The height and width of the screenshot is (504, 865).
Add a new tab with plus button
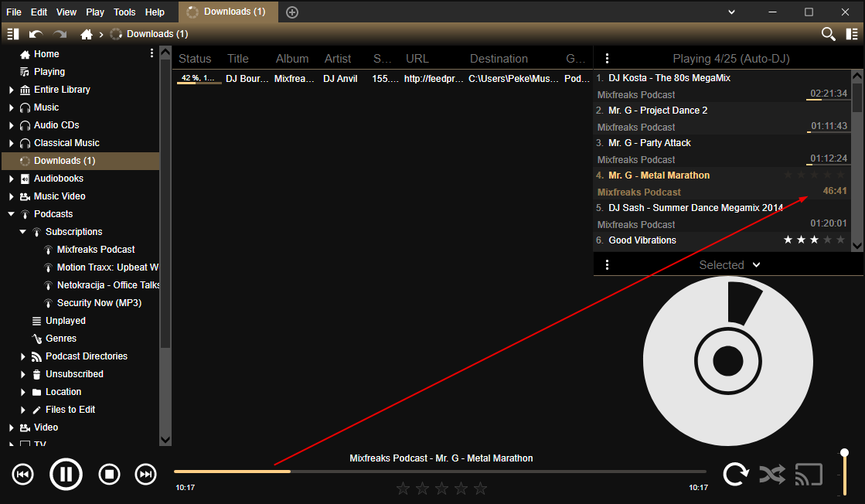291,12
